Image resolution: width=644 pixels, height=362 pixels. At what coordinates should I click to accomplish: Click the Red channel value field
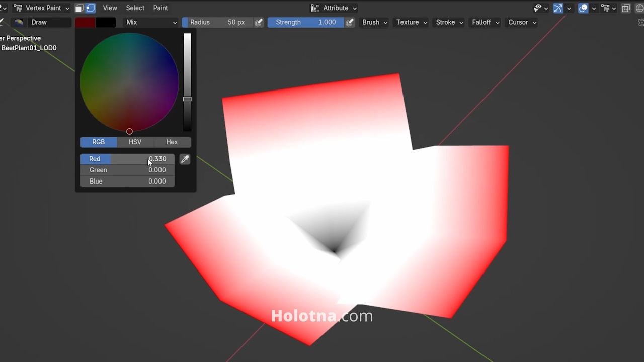click(127, 159)
